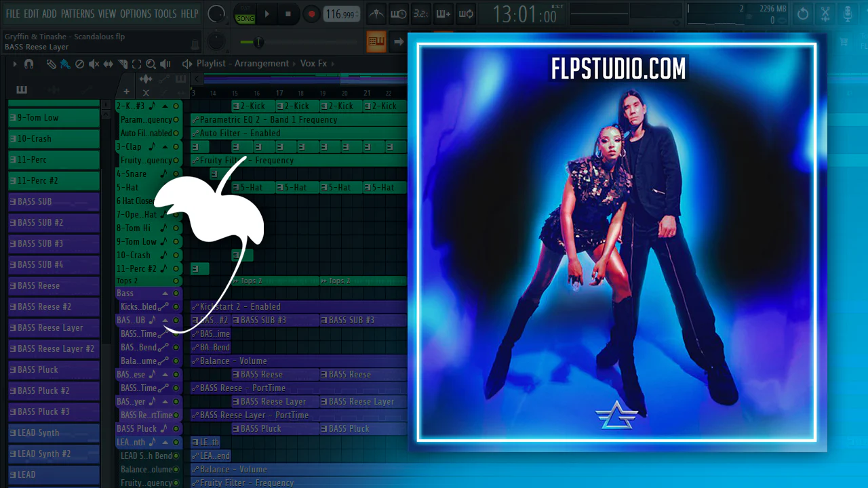Collapse the 2-K..#3 track group arrow

click(x=165, y=106)
